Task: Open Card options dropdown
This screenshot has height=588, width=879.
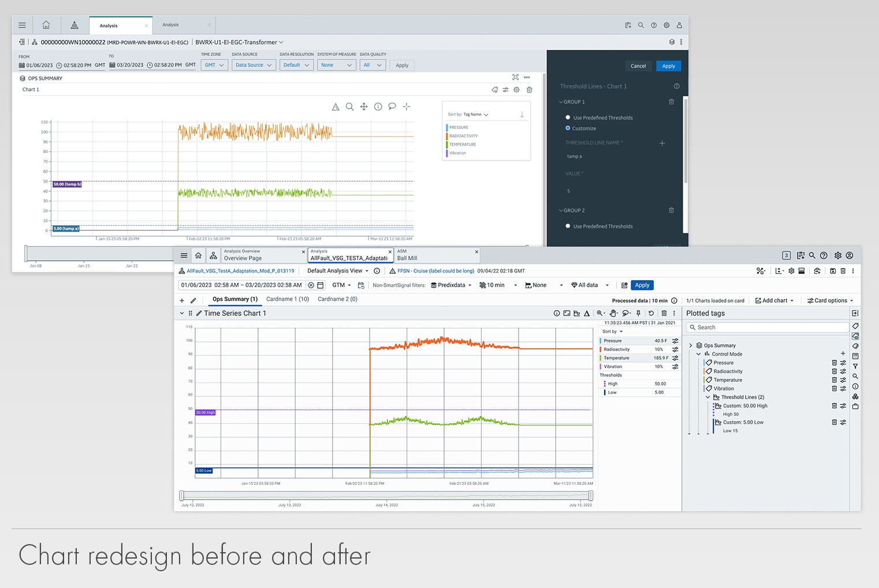Action: click(x=830, y=300)
